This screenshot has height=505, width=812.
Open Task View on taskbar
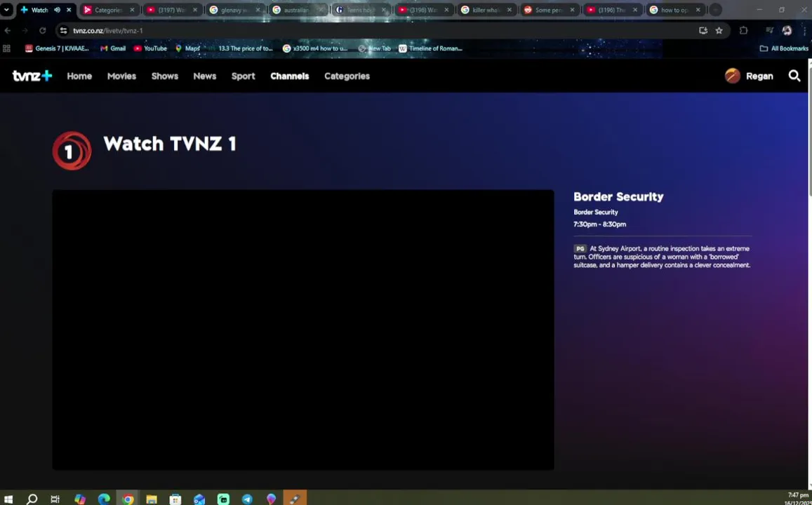tap(55, 499)
